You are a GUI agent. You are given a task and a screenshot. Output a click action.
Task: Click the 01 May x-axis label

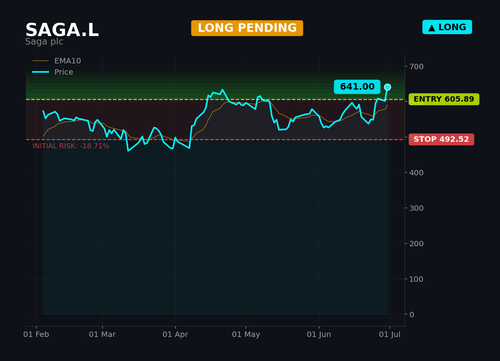tap(246, 334)
